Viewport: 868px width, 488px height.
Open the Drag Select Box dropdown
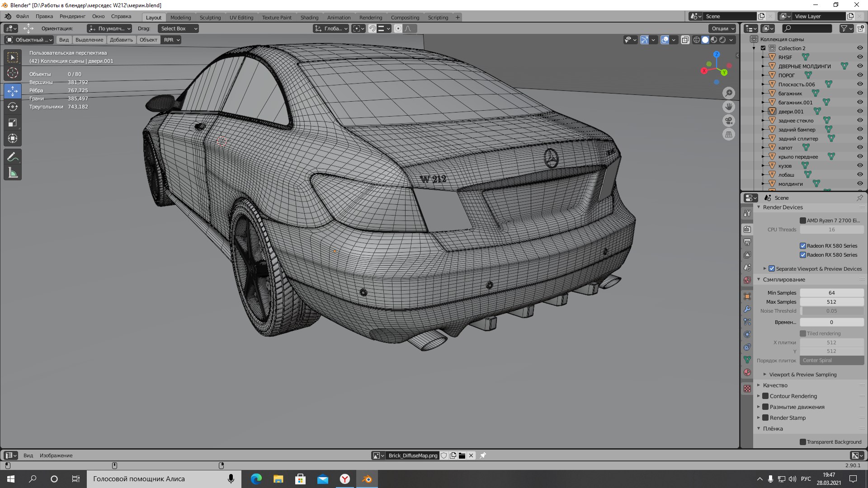(179, 28)
